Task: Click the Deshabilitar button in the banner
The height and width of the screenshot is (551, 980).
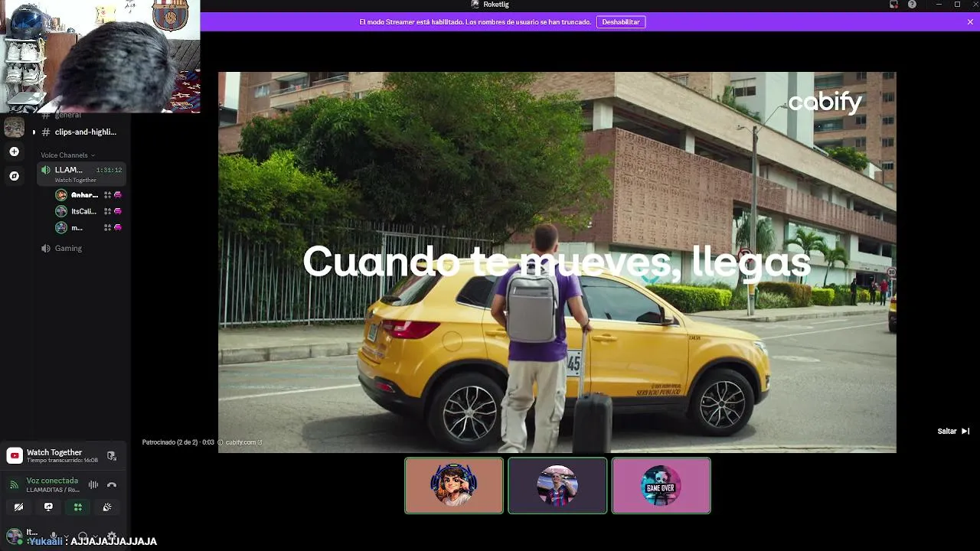Action: pos(621,22)
